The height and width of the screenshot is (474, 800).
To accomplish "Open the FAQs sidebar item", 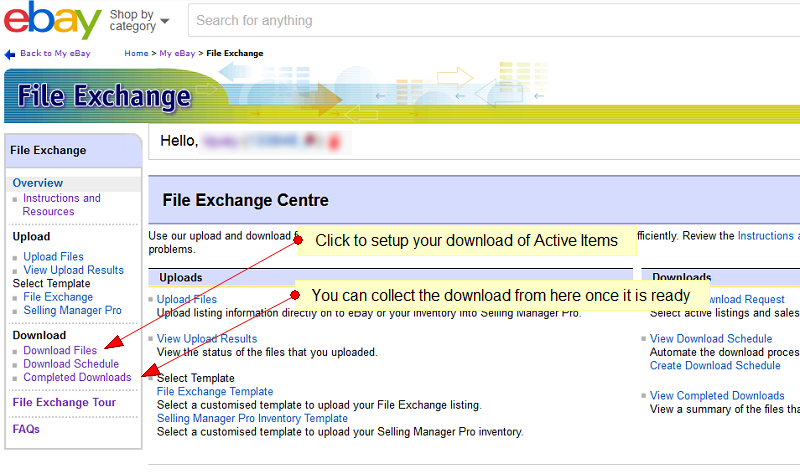I will 26,429.
